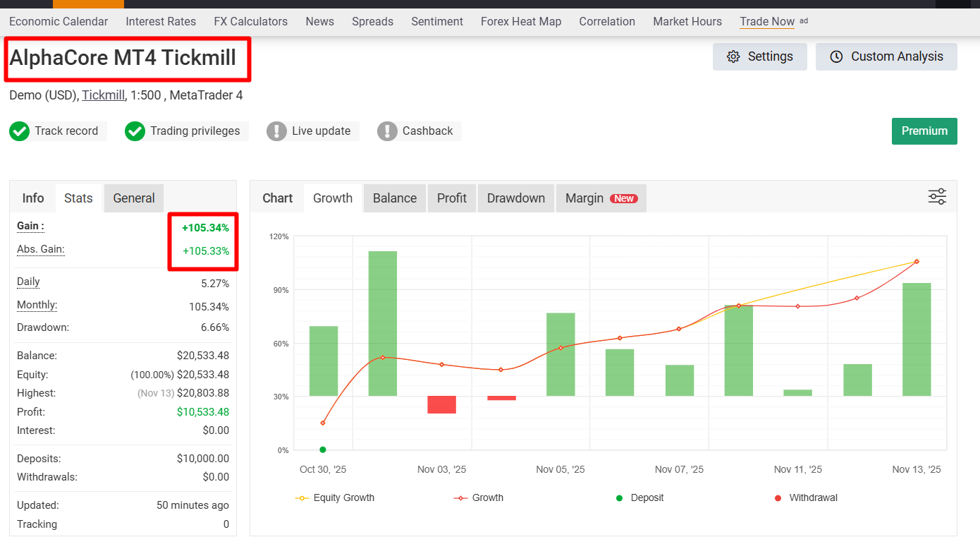980x549 pixels.
Task: Click the Updated value "50 minutes ago"
Action: [192, 505]
